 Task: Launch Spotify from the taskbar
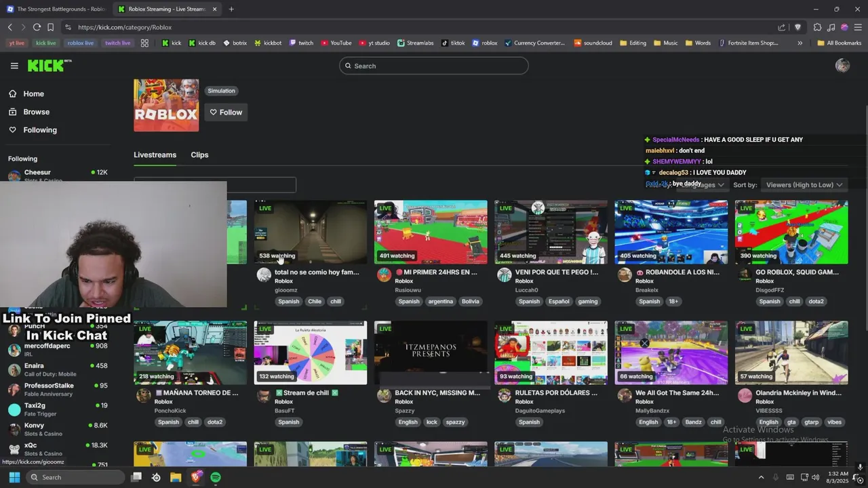216,477
